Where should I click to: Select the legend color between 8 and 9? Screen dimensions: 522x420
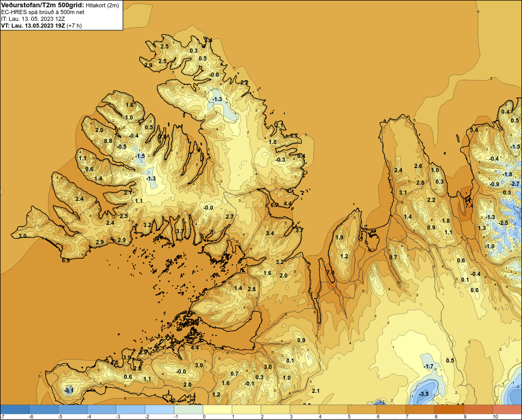[449, 410]
